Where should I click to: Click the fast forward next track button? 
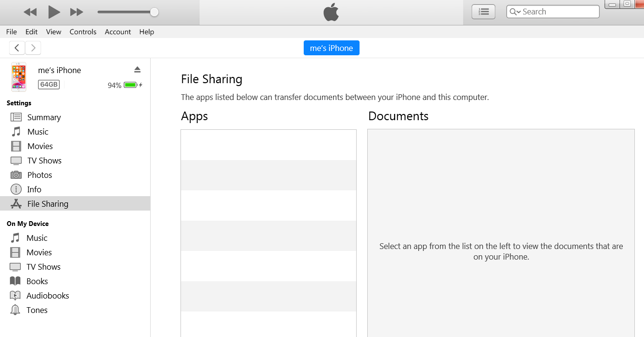(77, 12)
